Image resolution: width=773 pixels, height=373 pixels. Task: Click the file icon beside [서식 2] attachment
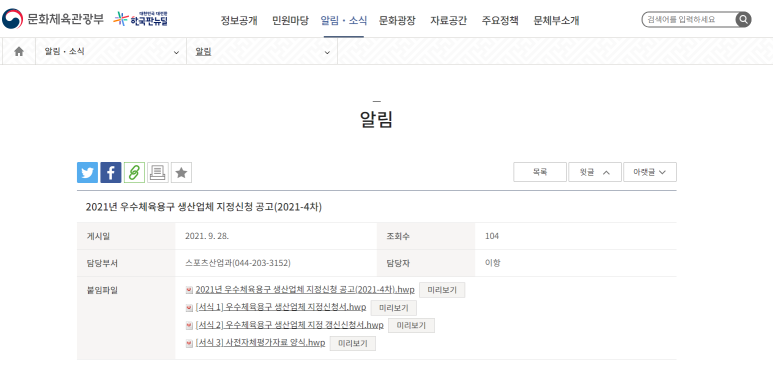click(x=189, y=326)
